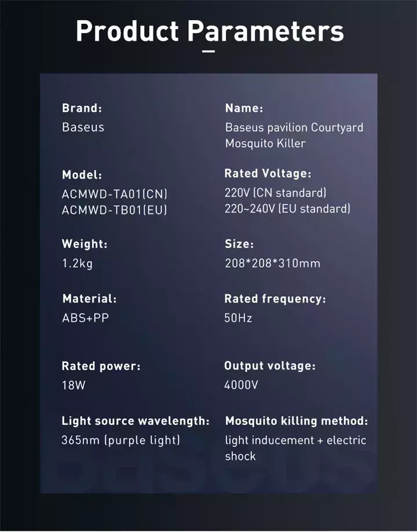The width and height of the screenshot is (417, 532).
Task: Select model ACMWD-TB01(EU)
Action: coord(115,210)
